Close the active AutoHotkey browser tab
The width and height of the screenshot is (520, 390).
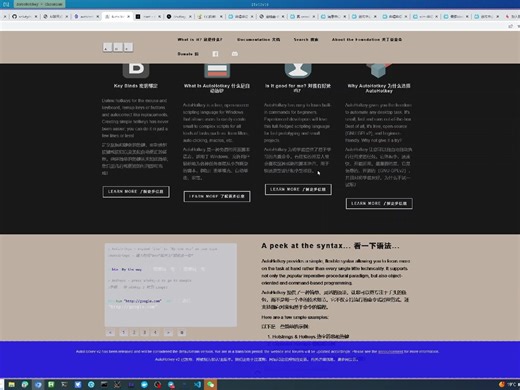pos(128,16)
